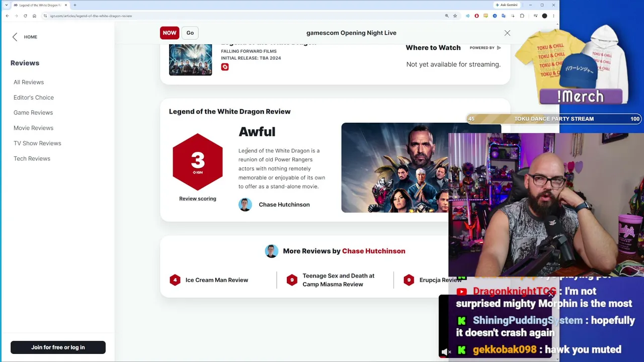The width and height of the screenshot is (644, 362).
Task: Click the score 4 badge for Ice Cream Man
Action: tap(175, 280)
